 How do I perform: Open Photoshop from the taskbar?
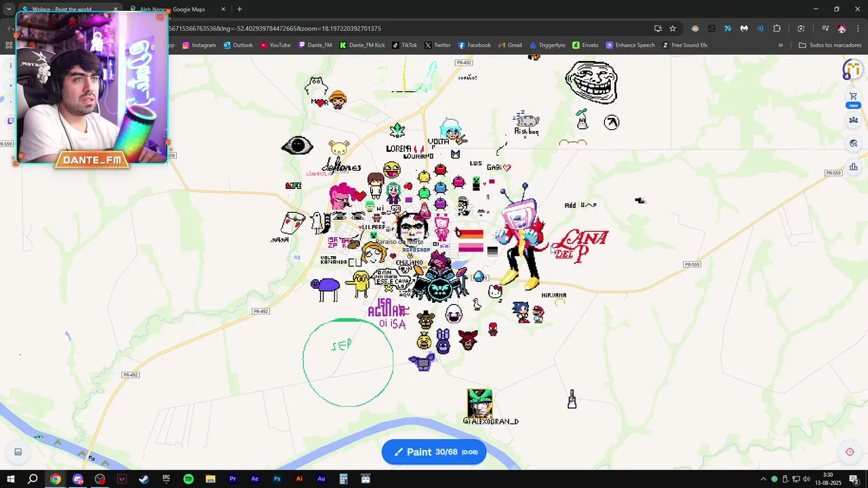(x=277, y=479)
